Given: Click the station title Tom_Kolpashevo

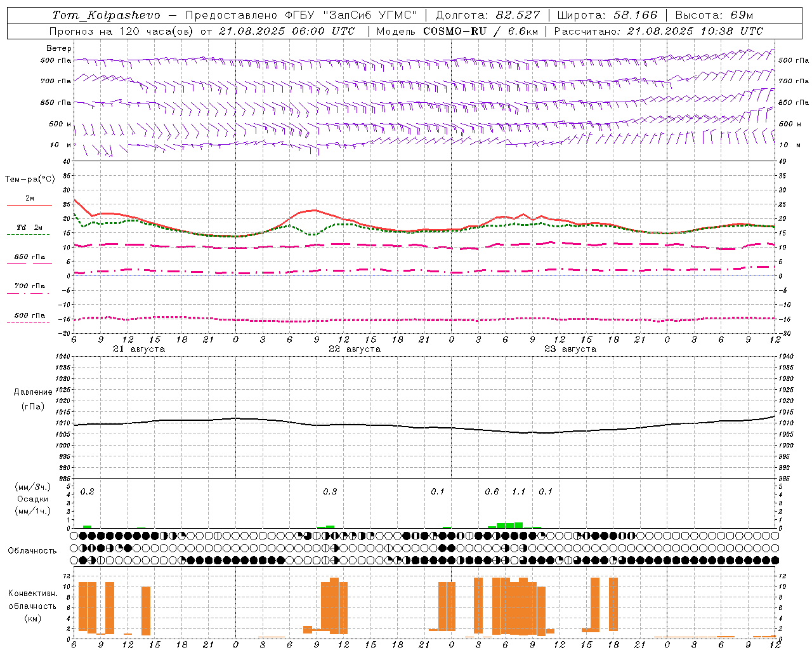Looking at the screenshot, I should tap(106, 15).
